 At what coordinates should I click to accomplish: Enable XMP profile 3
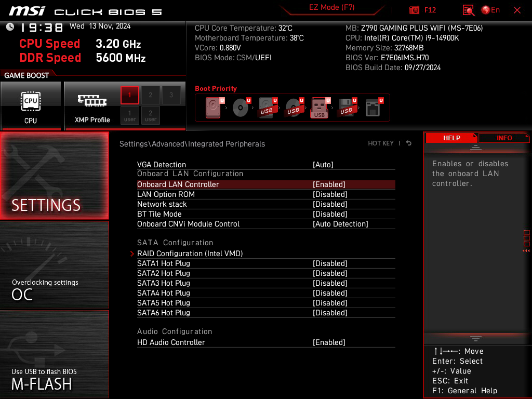pyautogui.click(x=171, y=95)
